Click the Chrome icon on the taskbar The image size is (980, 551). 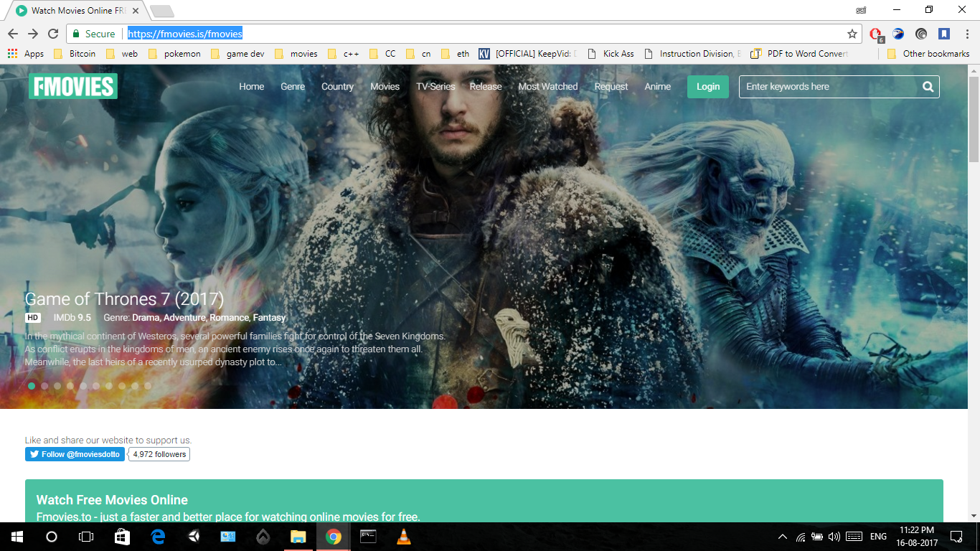coord(333,536)
